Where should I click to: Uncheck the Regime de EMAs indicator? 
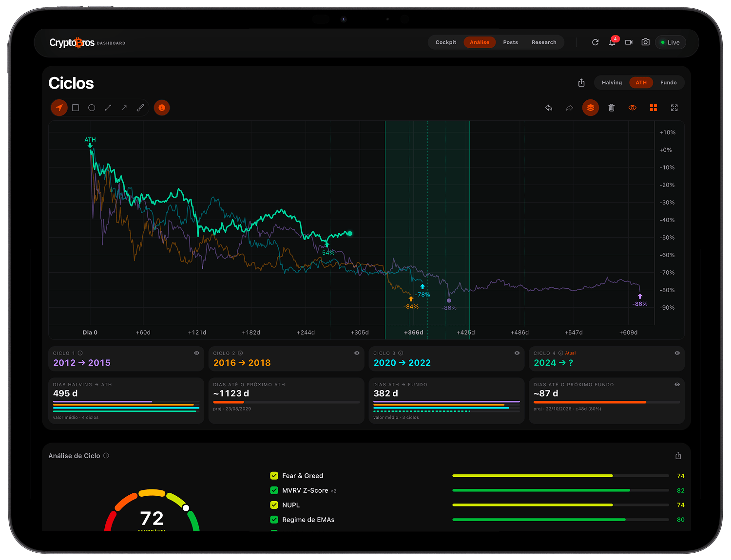click(x=274, y=520)
